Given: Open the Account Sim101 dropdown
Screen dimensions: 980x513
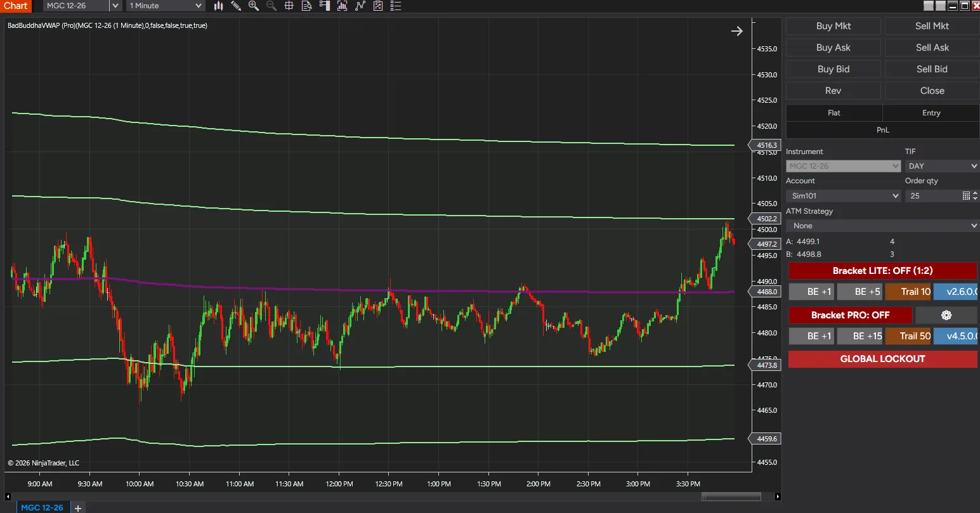Looking at the screenshot, I should [843, 196].
